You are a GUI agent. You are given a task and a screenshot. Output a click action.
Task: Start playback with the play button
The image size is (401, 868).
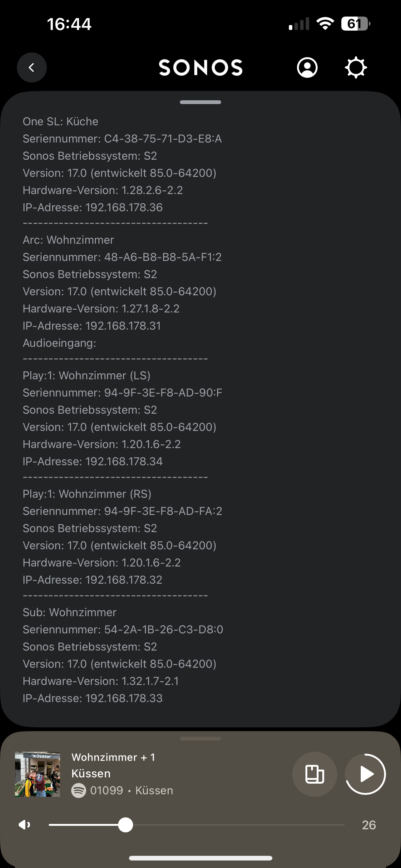click(366, 774)
